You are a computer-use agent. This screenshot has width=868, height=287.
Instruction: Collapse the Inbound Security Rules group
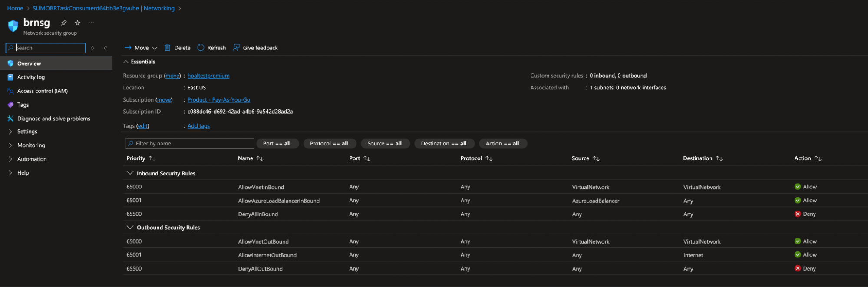(x=129, y=173)
